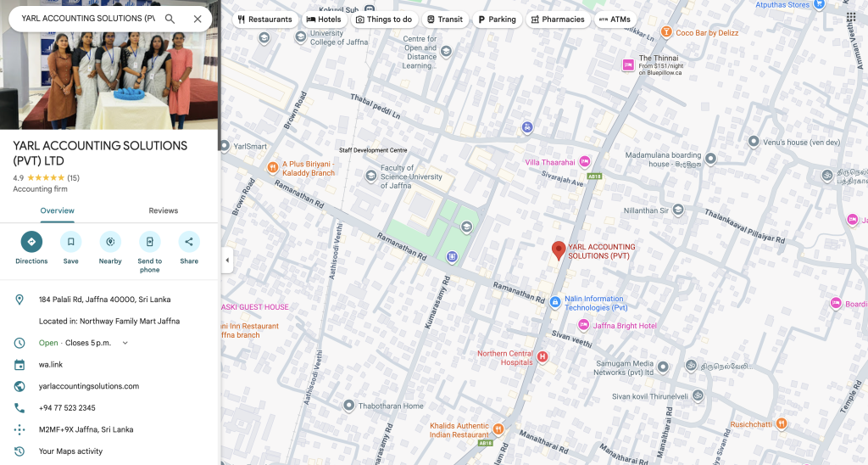Open yarlaccountingsolutions.com website link
This screenshot has width=868, height=465.
(x=89, y=386)
